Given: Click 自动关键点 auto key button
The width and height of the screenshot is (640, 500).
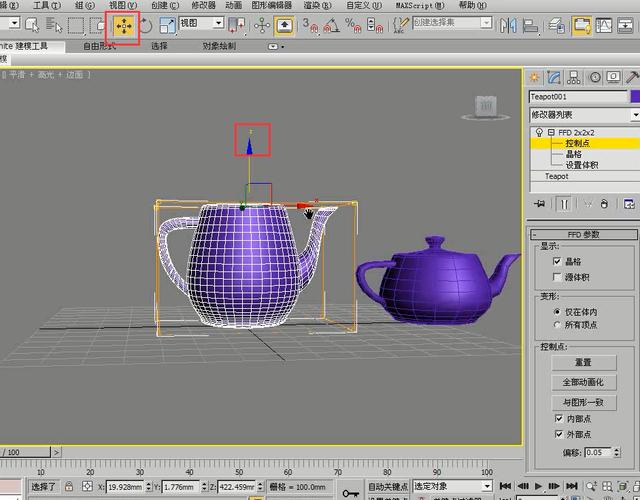Looking at the screenshot, I should pyautogui.click(x=387, y=487).
